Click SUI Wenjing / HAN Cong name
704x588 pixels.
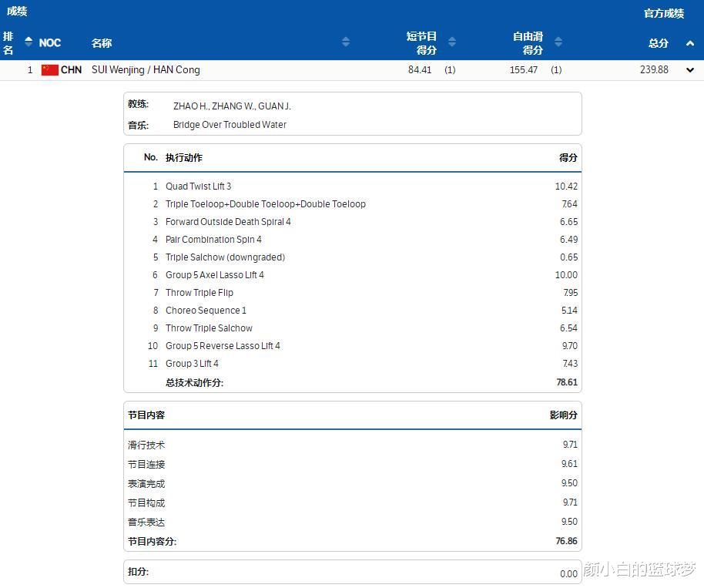[x=146, y=69]
